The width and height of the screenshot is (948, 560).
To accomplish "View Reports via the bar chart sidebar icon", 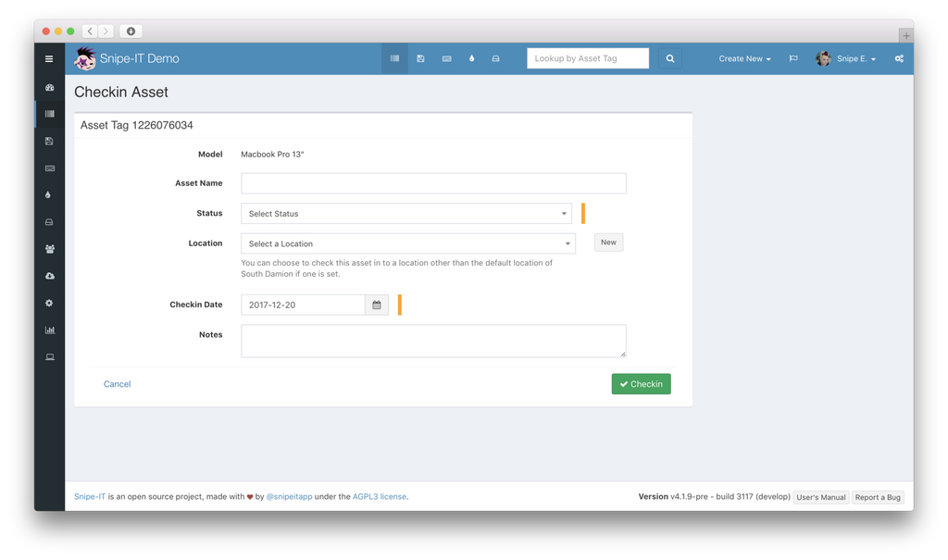I will point(49,330).
